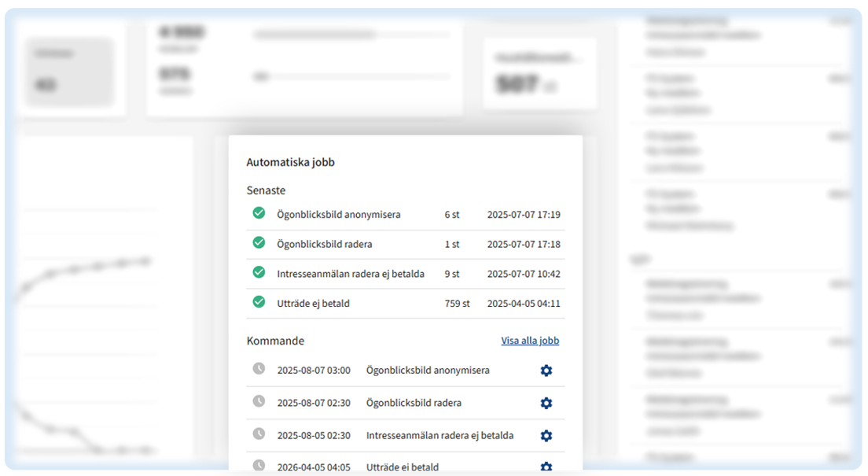Click the 'Intresseanmälan radera ej betalda' label under Kommande
This screenshot has height=476, width=868.
[440, 435]
